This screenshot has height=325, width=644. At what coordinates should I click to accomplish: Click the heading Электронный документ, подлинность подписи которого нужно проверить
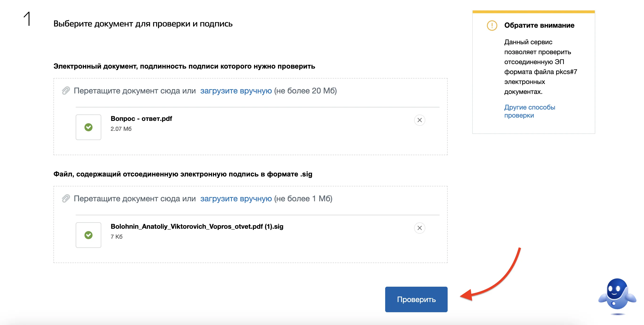pos(184,66)
